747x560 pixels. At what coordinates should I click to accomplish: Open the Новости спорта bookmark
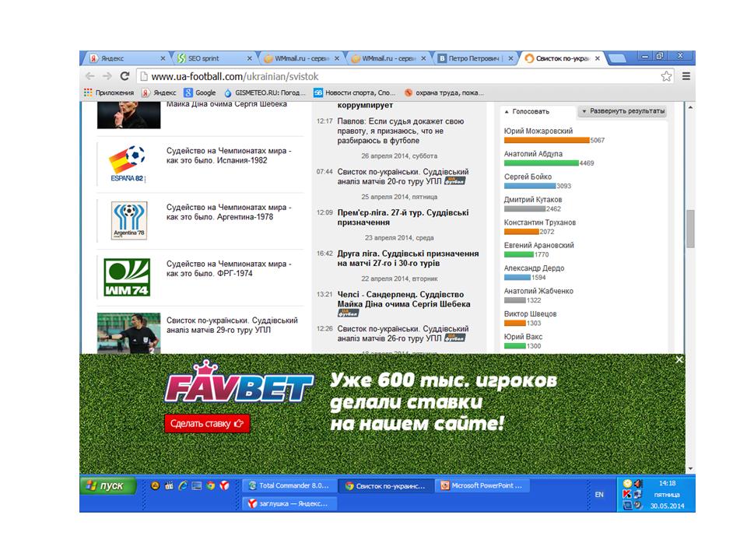pyautogui.click(x=355, y=93)
